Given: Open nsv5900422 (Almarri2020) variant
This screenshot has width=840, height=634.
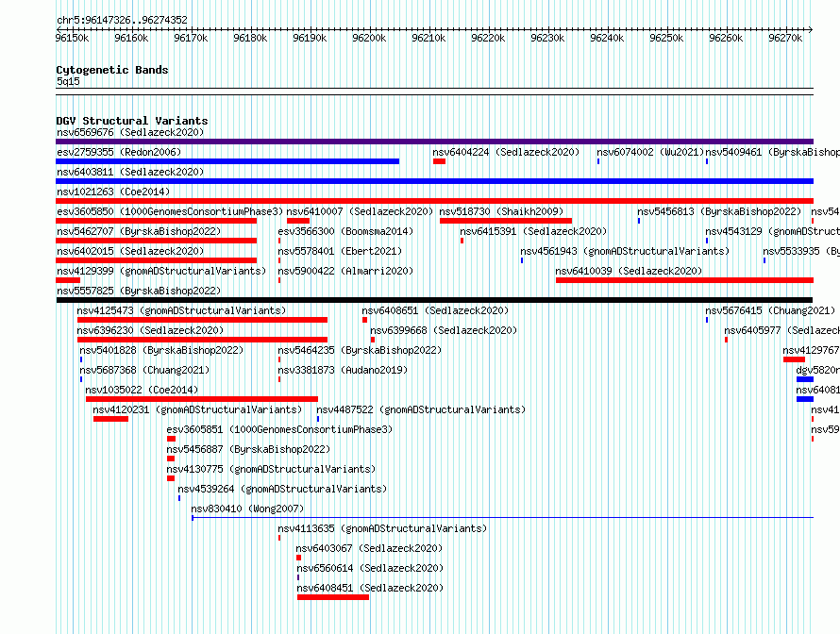Looking at the screenshot, I should [345, 271].
